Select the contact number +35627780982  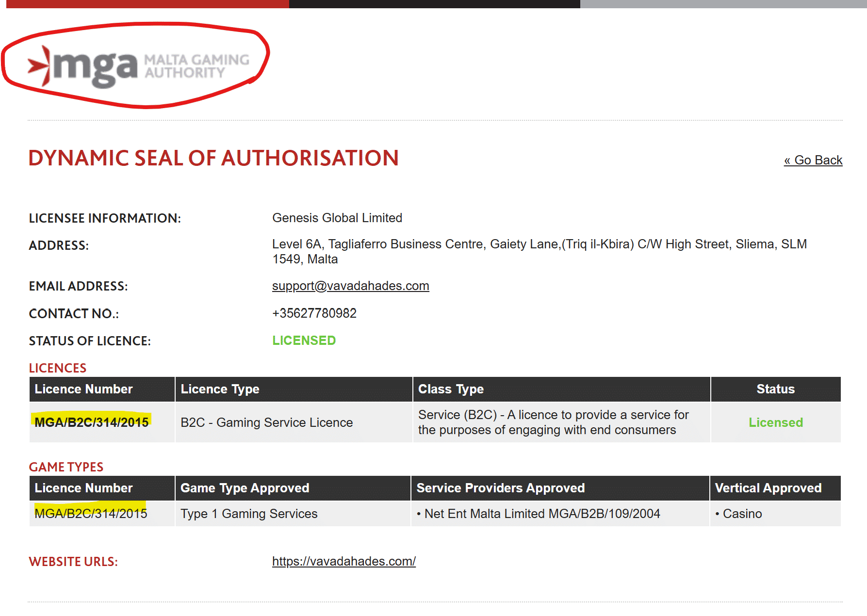(x=314, y=313)
